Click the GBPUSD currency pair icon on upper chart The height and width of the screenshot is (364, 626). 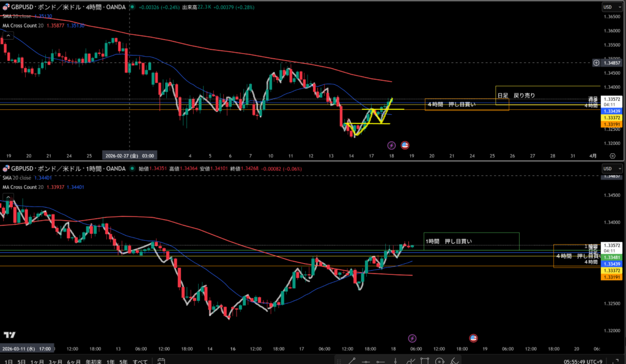pyautogui.click(x=6, y=7)
